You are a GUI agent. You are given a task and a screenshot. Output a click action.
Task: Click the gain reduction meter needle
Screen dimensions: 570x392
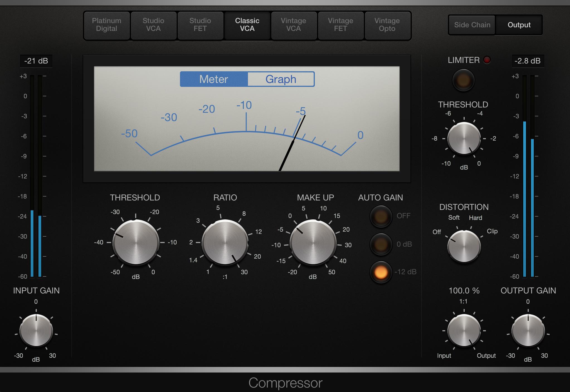click(292, 143)
